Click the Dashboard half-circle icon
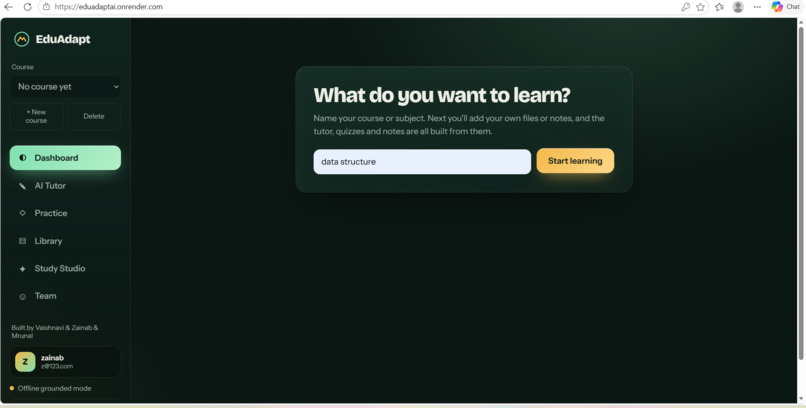 [23, 158]
